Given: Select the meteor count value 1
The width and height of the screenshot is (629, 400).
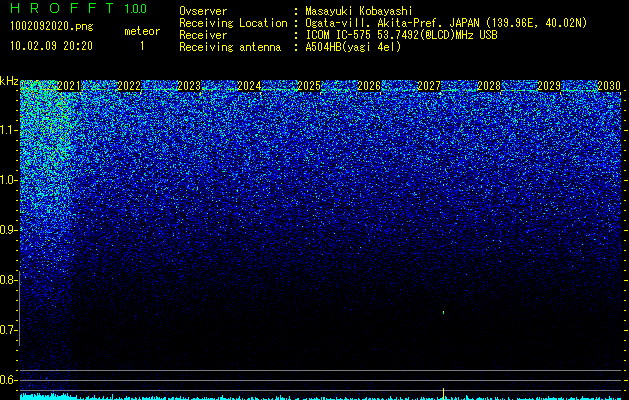Looking at the screenshot, I should tap(142, 46).
